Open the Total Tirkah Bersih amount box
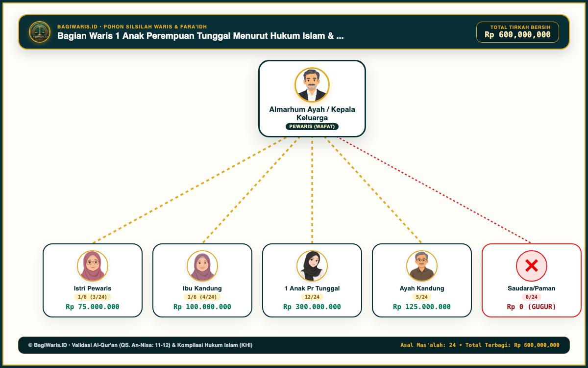 point(517,32)
